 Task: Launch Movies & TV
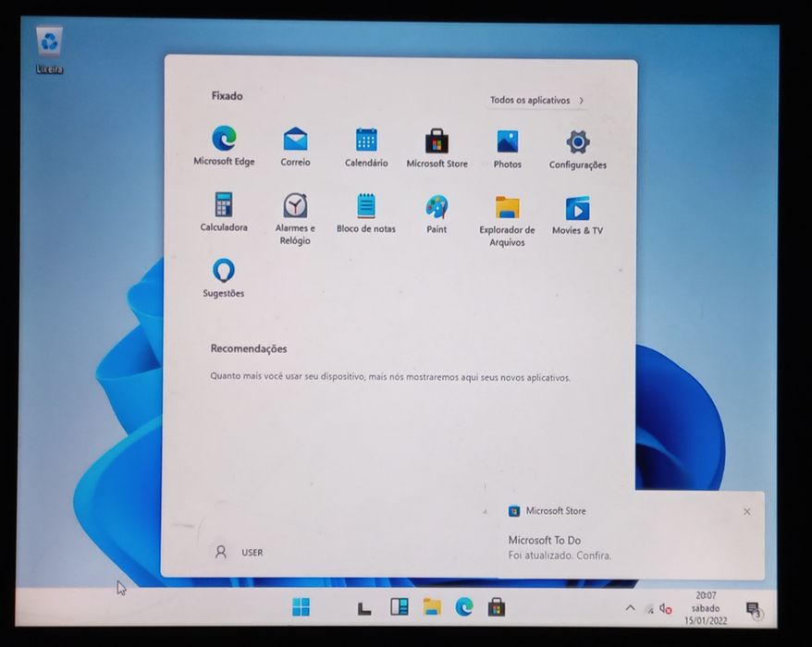(577, 214)
